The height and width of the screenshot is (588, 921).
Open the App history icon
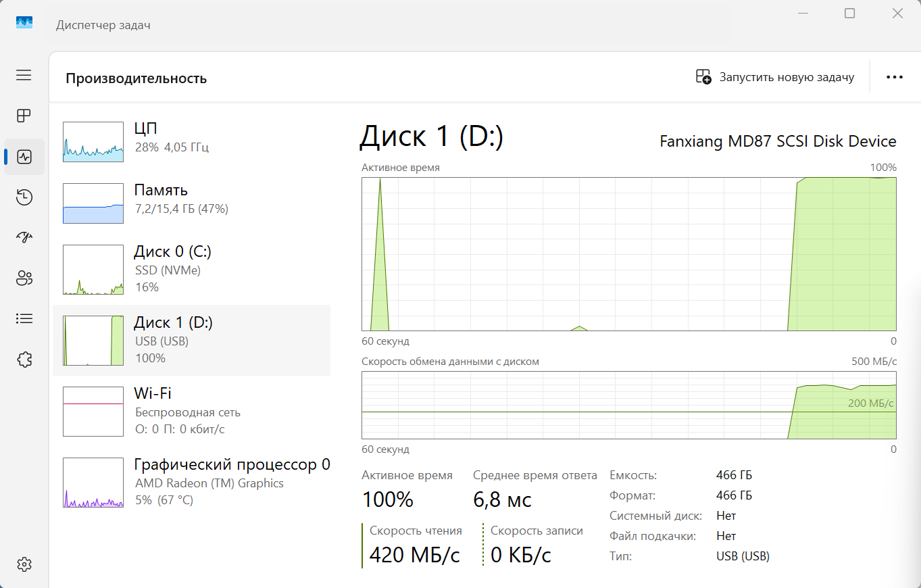click(x=24, y=197)
